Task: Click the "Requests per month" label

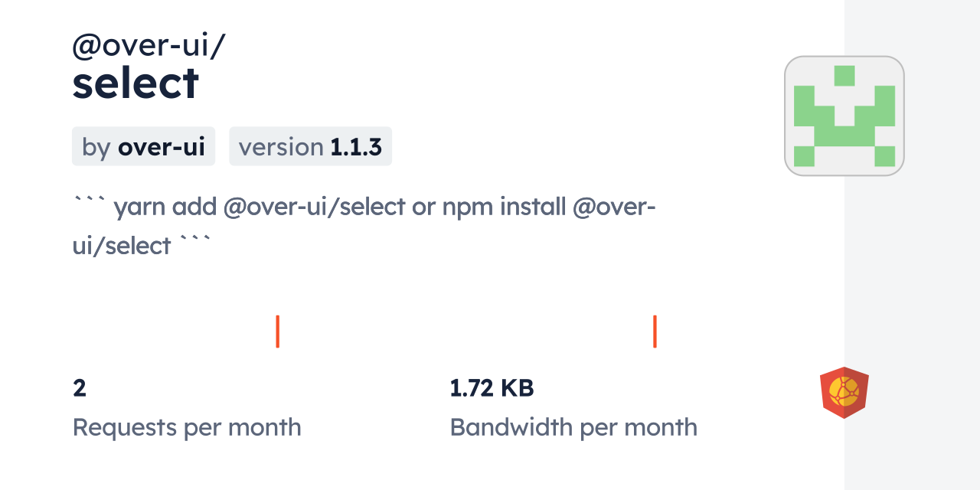Action: click(x=187, y=427)
